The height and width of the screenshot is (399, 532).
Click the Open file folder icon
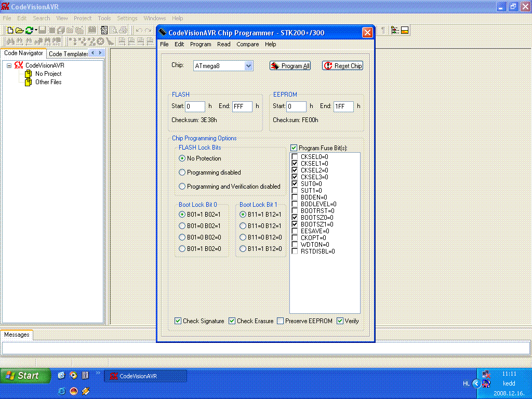point(19,30)
